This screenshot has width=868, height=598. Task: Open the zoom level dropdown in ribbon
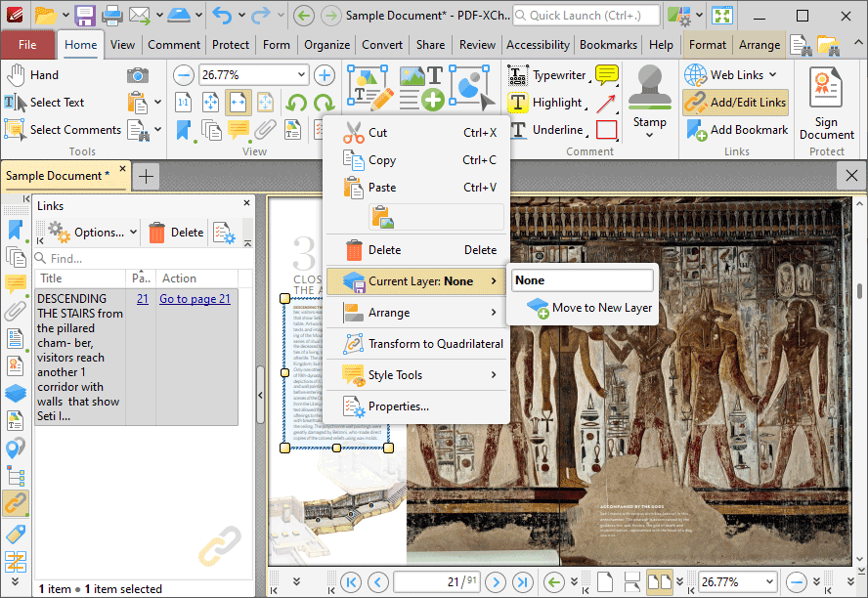pyautogui.click(x=301, y=74)
